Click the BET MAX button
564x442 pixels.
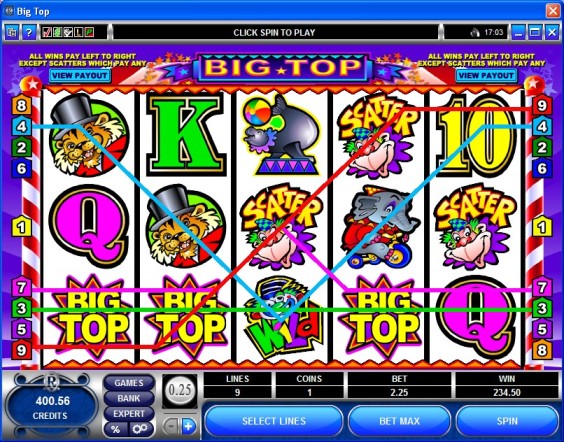[399, 421]
